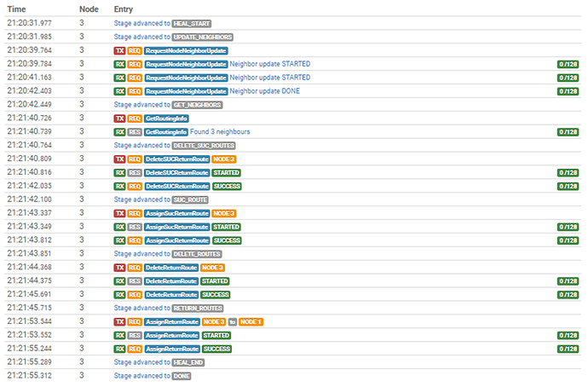Screen dimensions: 588x387
Task: Click AssignReturnRoute badge in 21:21:53.544 row
Action: 172,321
